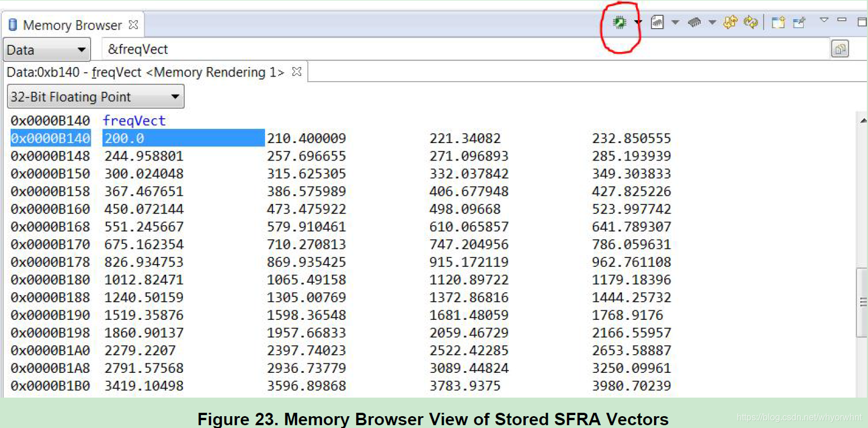Close the Memory Rendering 1 tab
The height and width of the screenshot is (428, 868).
tap(297, 72)
